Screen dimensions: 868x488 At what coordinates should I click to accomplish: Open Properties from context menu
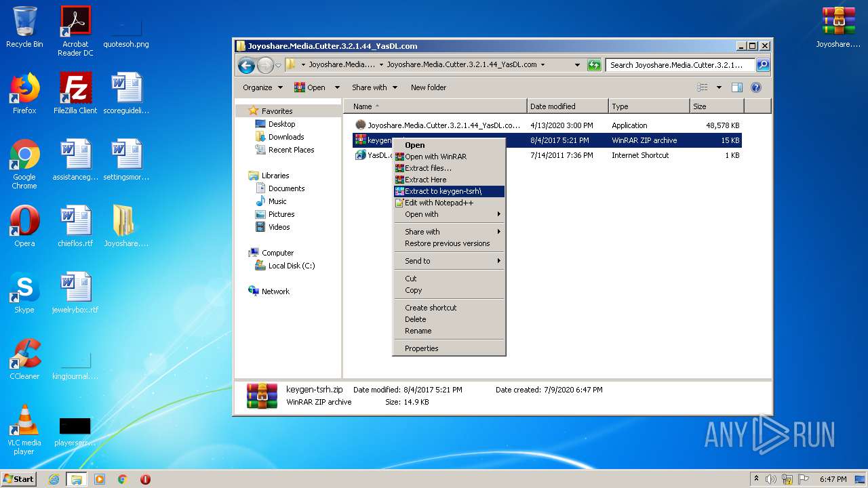coord(449,348)
